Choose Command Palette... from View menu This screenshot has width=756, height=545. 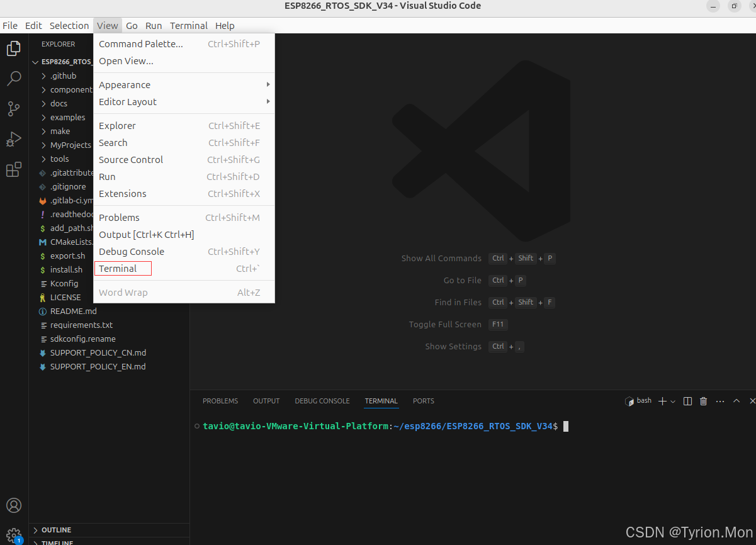[x=184, y=44]
